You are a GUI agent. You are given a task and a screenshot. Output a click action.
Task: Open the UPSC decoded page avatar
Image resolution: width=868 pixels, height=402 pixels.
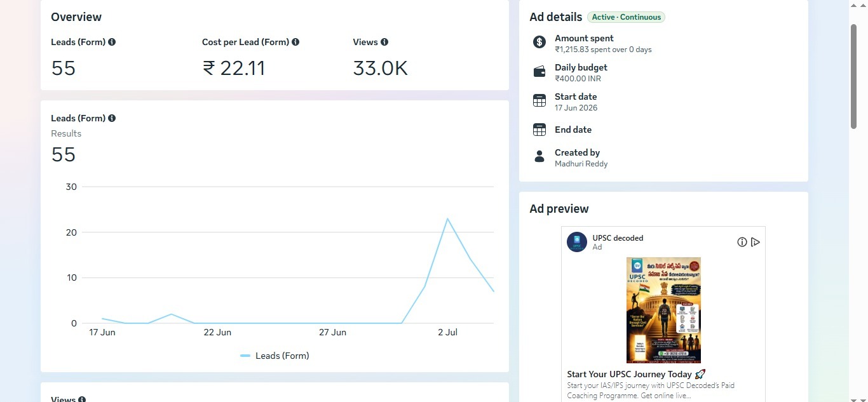tap(577, 242)
